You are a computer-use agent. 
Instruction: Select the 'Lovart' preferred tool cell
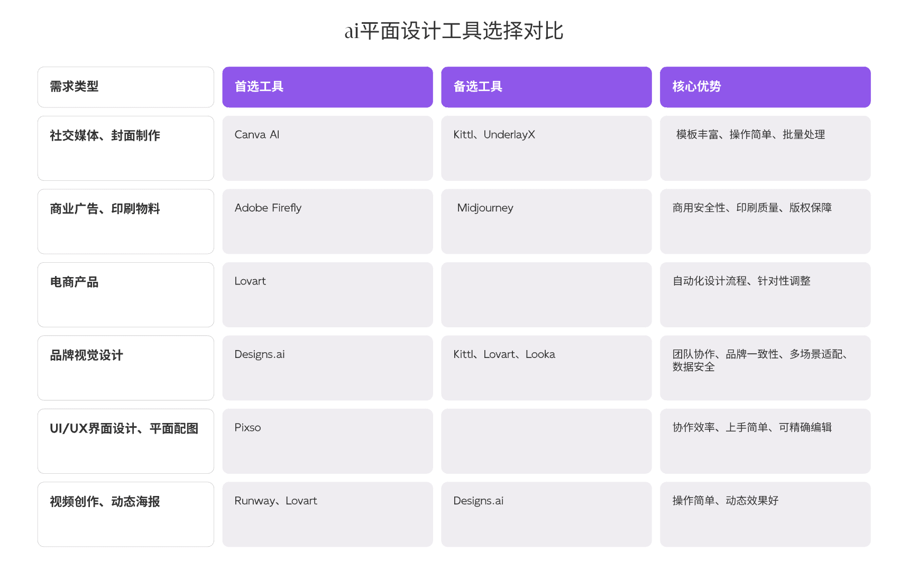[x=328, y=295]
